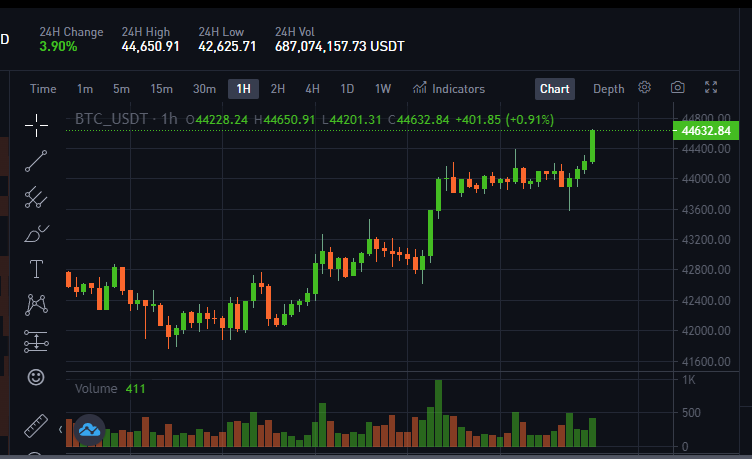Image resolution: width=752 pixels, height=459 pixels.
Task: Select the trend line drawing tool
Action: coord(36,161)
